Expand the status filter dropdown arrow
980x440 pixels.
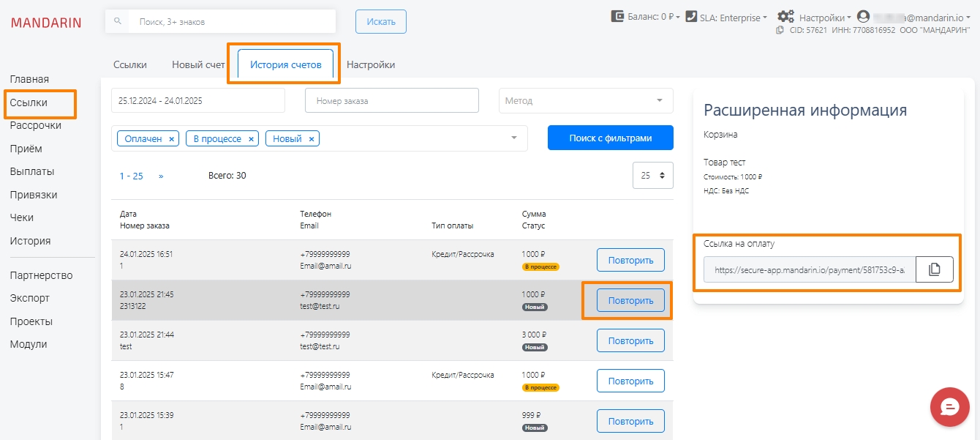pos(513,138)
